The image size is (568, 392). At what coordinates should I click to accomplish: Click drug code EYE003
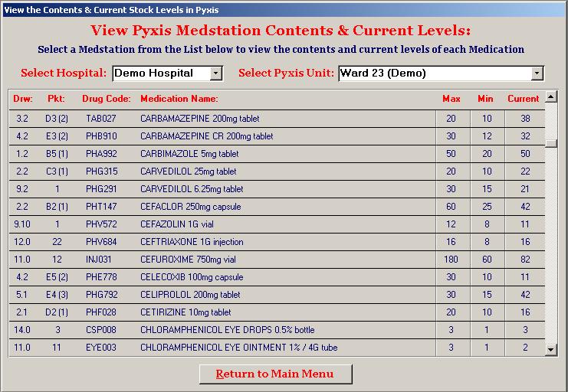[101, 348]
